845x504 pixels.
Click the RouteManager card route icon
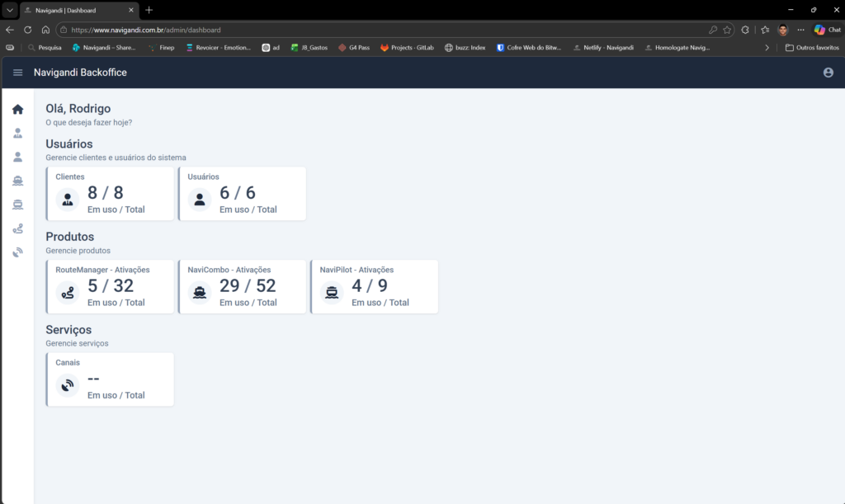click(68, 293)
